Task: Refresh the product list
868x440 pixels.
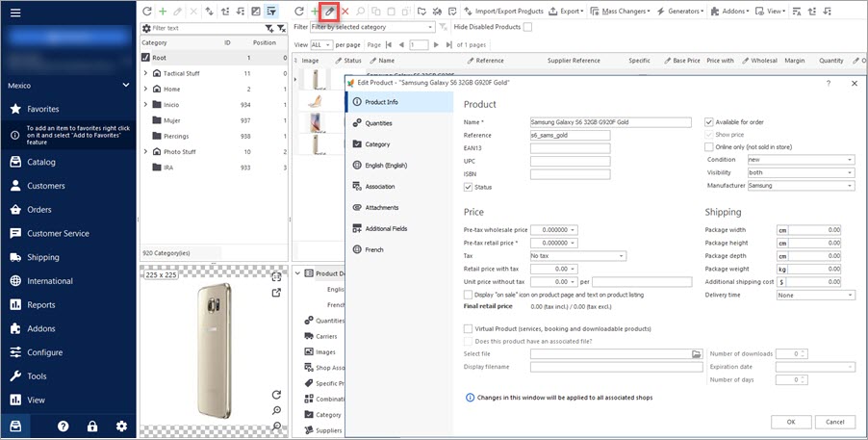Action: (x=299, y=12)
